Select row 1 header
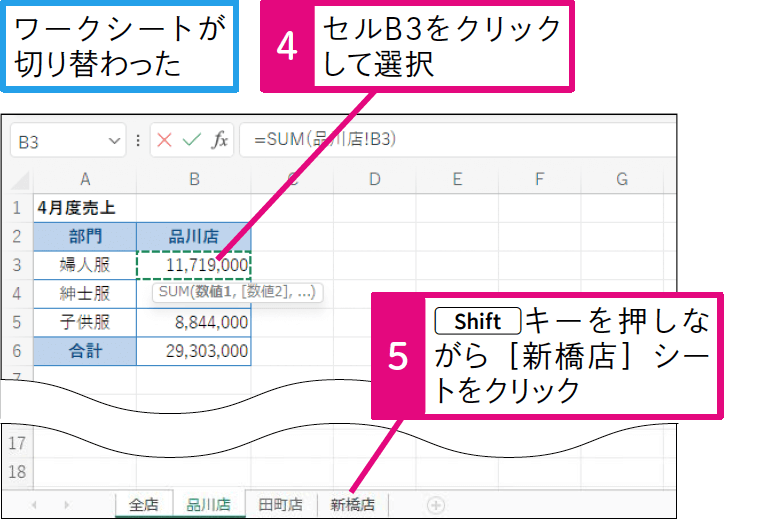The image size is (783, 519). point(17,208)
